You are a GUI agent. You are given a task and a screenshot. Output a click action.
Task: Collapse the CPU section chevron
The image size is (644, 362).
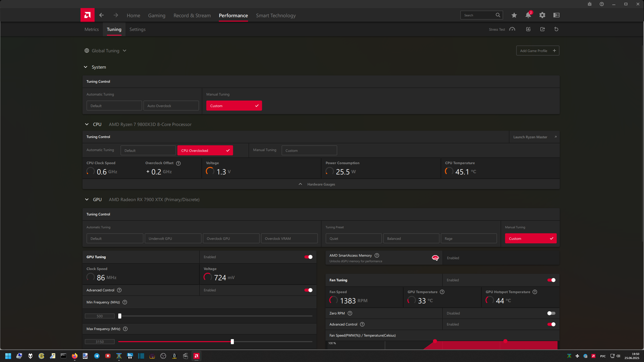point(87,124)
